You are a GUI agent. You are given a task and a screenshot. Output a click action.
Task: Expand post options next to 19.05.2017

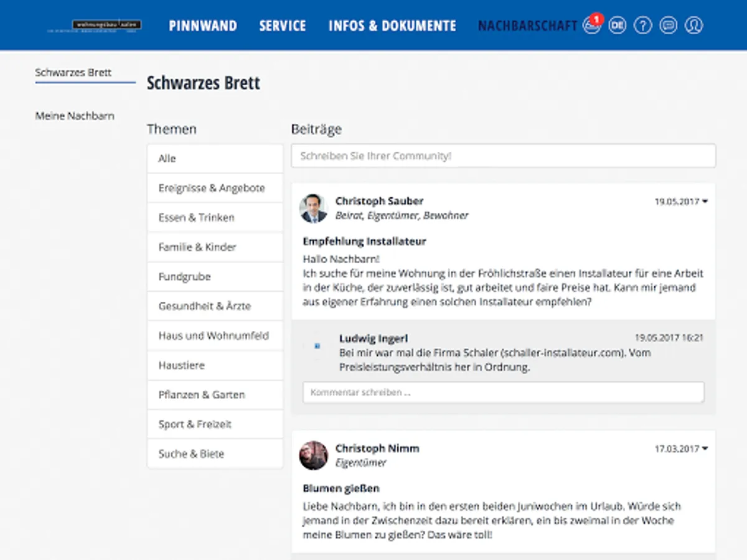click(x=705, y=202)
